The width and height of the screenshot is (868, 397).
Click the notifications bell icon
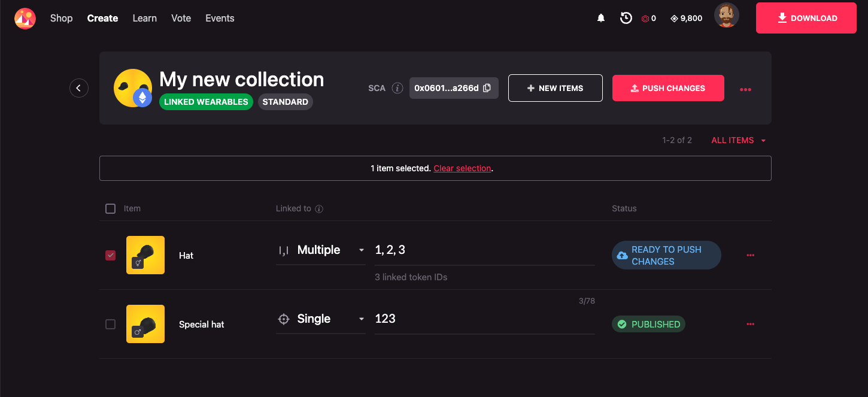[601, 19]
